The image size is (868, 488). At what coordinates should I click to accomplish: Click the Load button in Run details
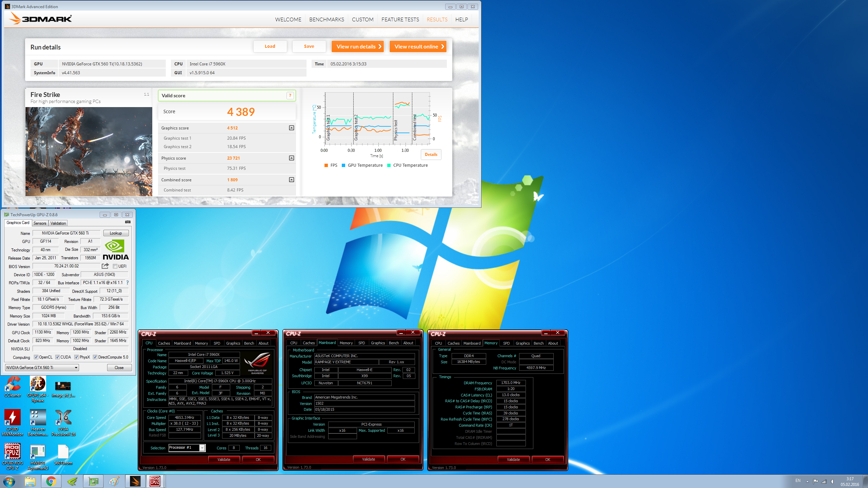(270, 46)
